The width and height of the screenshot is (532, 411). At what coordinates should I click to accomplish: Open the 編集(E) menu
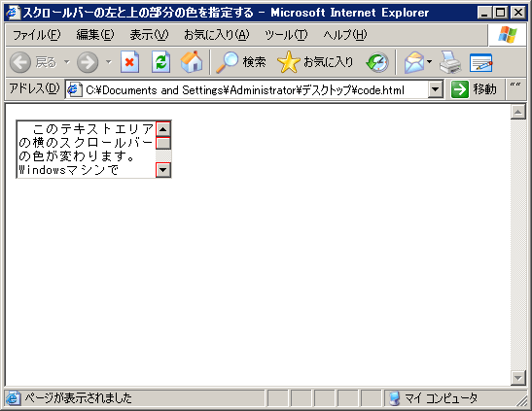[95, 35]
